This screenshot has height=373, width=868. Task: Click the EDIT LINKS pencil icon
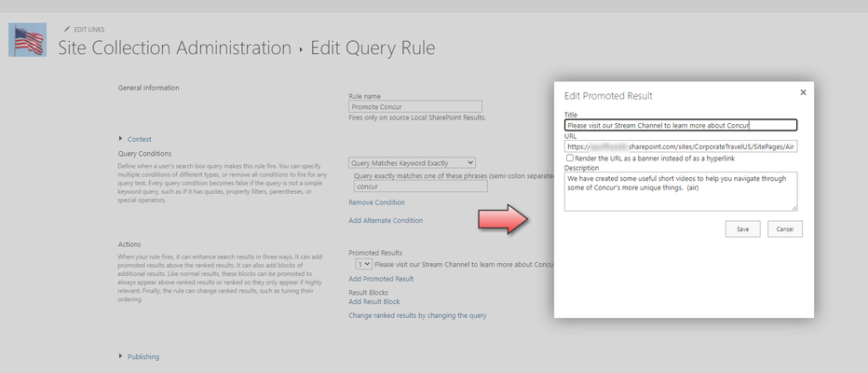point(67,30)
